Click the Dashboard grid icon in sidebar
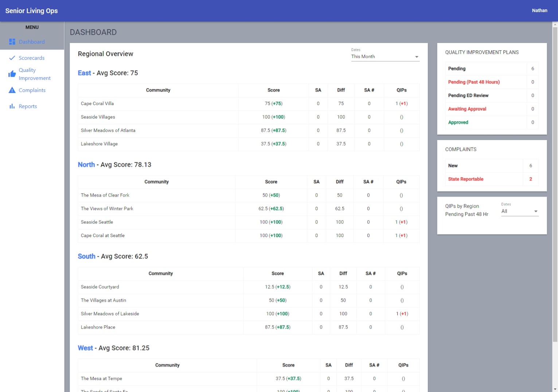558x392 pixels. coord(12,42)
